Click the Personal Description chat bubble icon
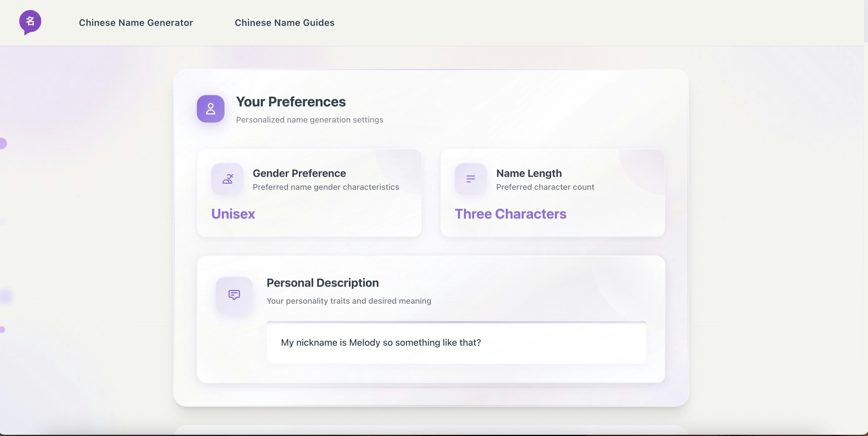The image size is (868, 436). [x=234, y=295]
